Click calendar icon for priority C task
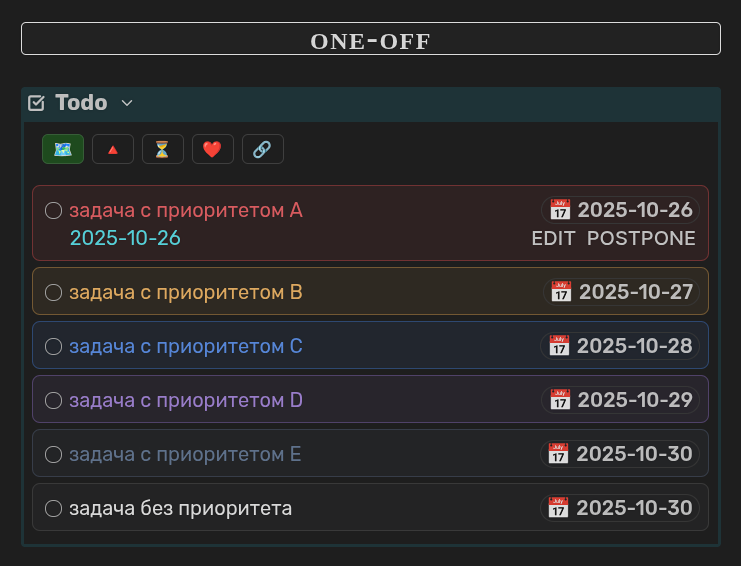 (x=560, y=346)
